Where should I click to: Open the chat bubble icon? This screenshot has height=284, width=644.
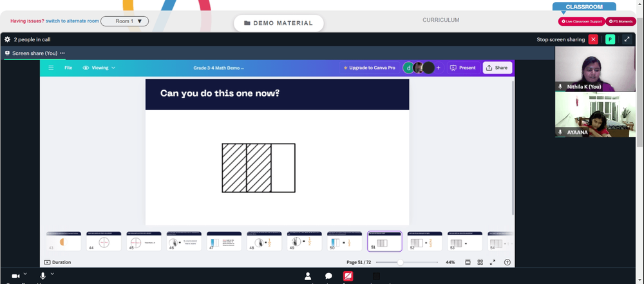coord(328,276)
